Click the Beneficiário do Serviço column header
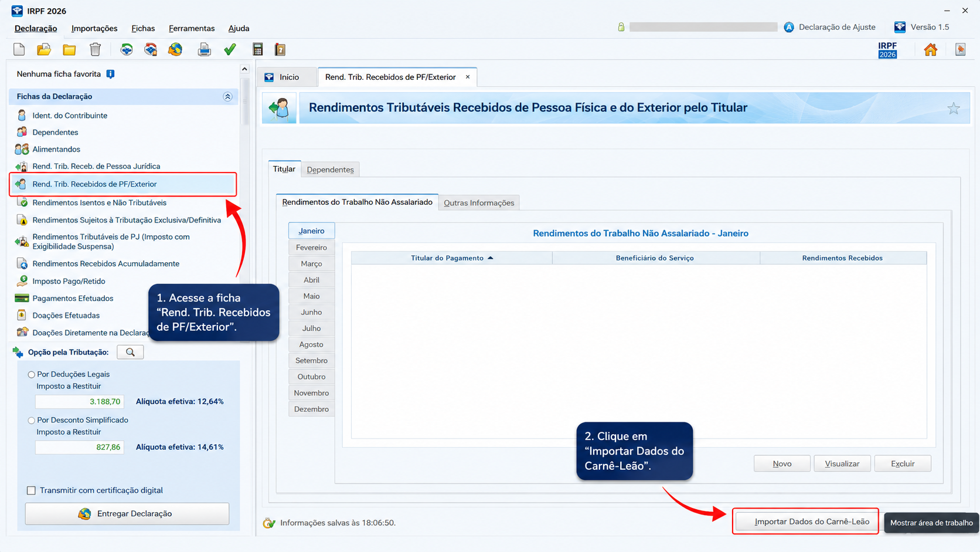This screenshot has height=552, width=980. [655, 258]
